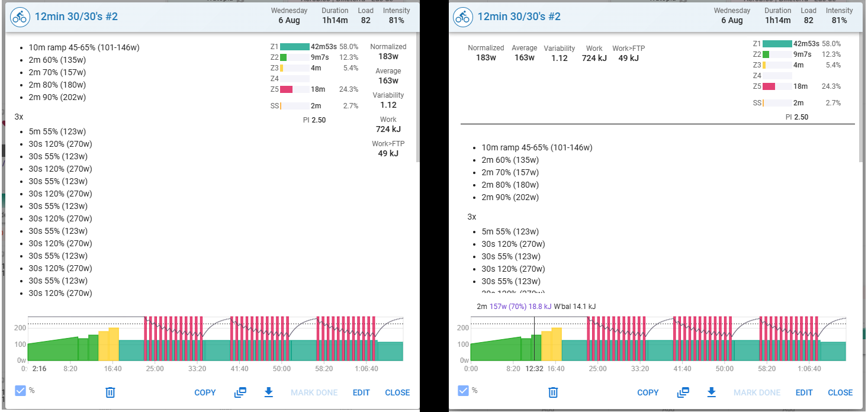Screen dimensions: 868x412
Task: Click the left panel's vertical scrollbar
Action: click(x=418, y=101)
